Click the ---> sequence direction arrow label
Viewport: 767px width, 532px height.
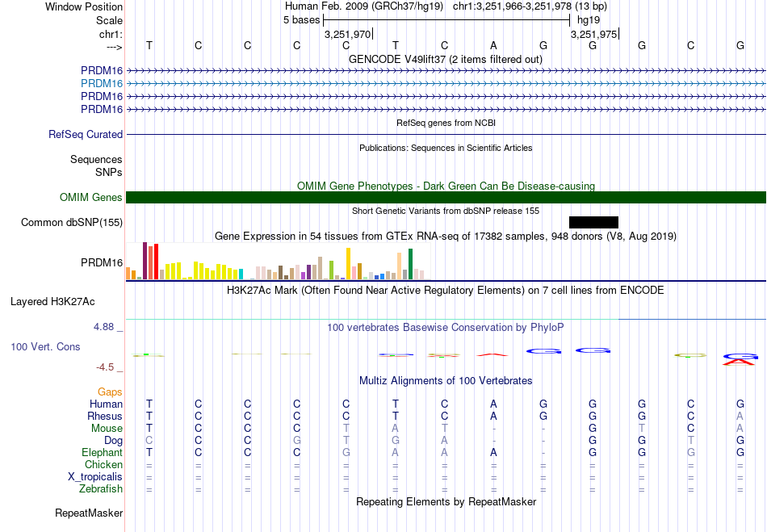[115, 47]
